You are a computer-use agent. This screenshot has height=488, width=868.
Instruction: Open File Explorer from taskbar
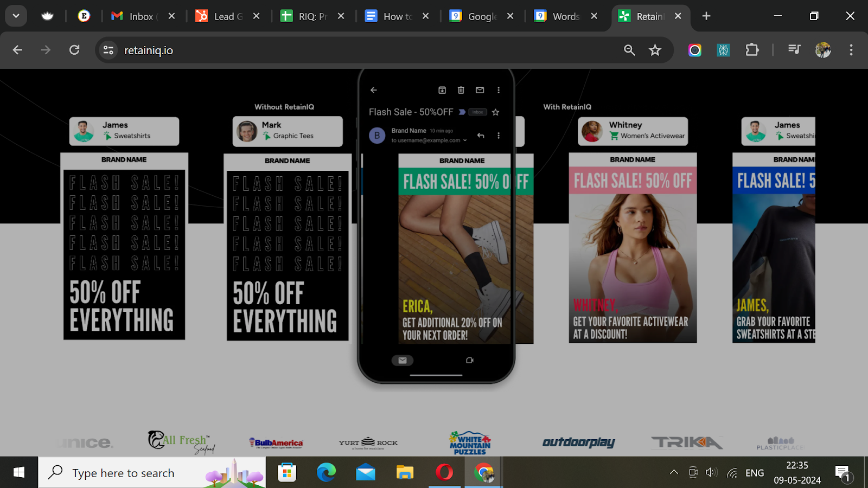click(405, 473)
